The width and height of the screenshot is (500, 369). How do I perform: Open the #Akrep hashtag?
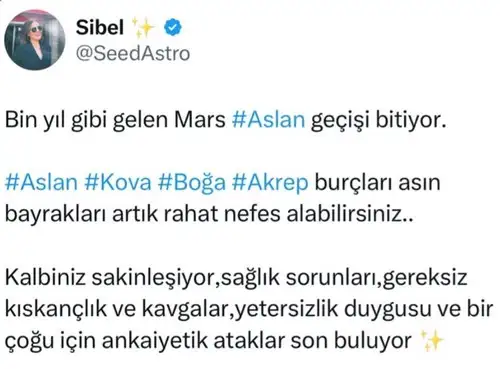pos(270,183)
